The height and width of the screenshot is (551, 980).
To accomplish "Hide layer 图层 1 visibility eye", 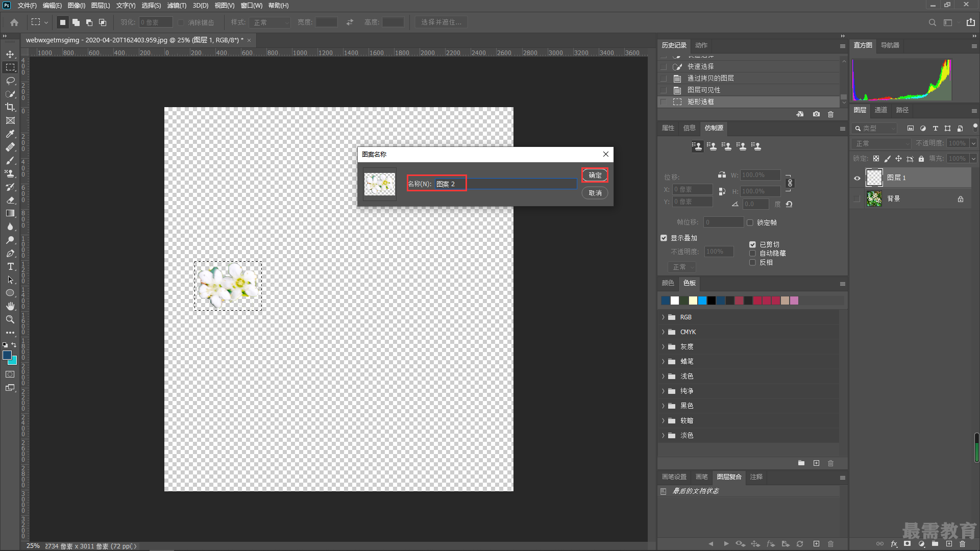I will coord(857,178).
